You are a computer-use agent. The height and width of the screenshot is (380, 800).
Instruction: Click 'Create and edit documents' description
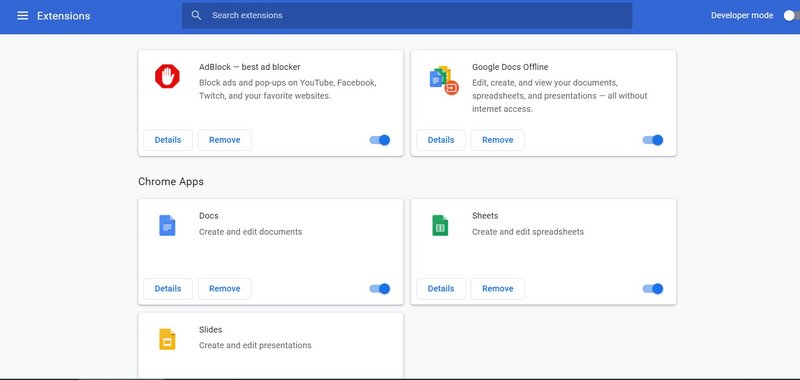(x=251, y=232)
